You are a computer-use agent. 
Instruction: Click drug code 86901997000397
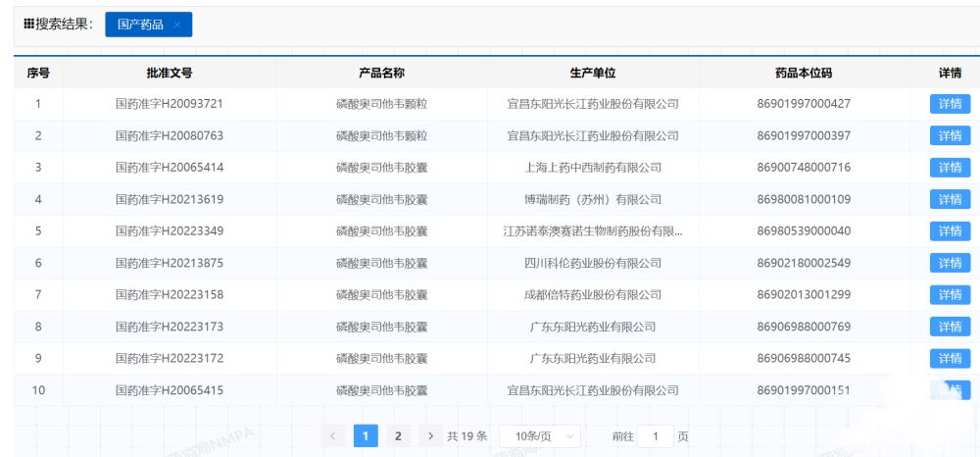click(804, 135)
